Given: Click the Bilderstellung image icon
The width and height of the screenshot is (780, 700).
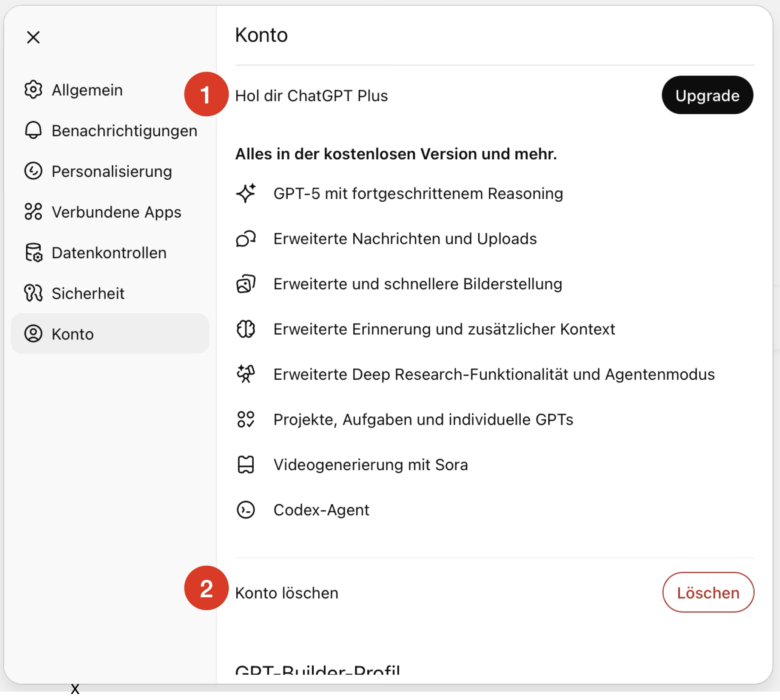Looking at the screenshot, I should pyautogui.click(x=246, y=284).
